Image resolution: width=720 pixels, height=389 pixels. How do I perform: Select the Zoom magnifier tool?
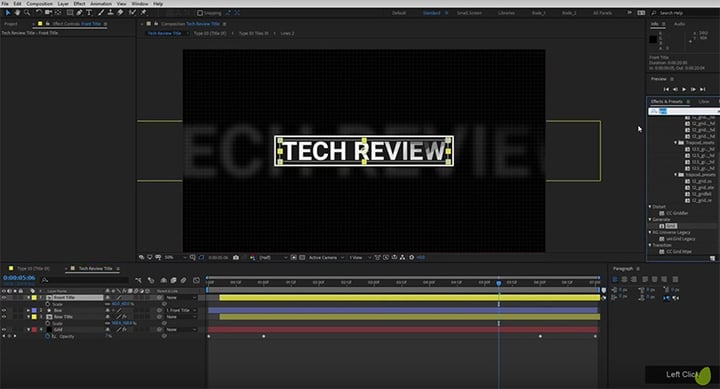pyautogui.click(x=27, y=12)
